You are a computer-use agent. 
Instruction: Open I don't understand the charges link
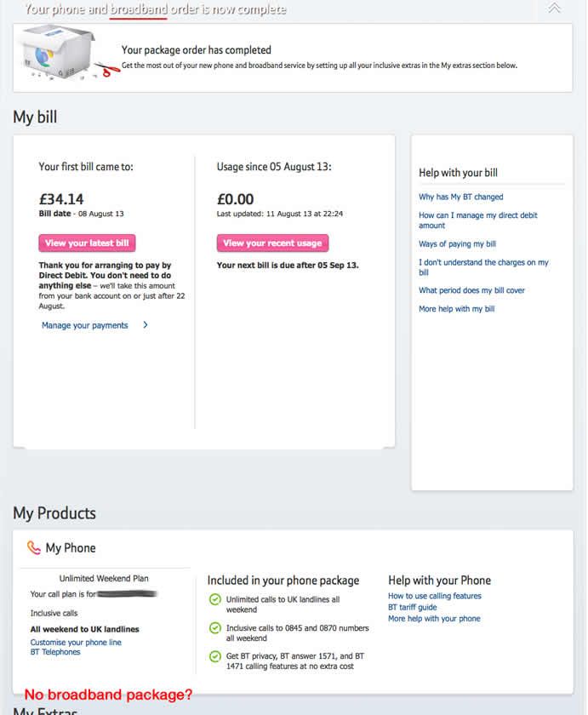coord(483,267)
